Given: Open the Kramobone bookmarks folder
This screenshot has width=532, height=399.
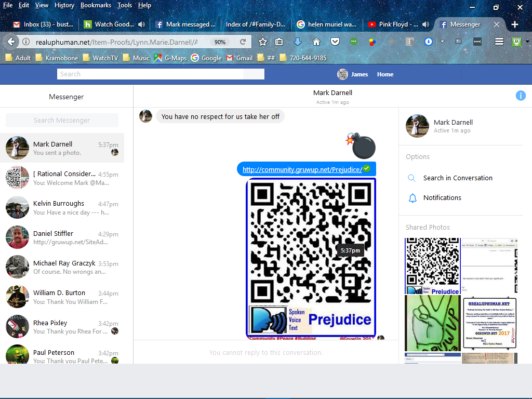Looking at the screenshot, I should (x=57, y=58).
